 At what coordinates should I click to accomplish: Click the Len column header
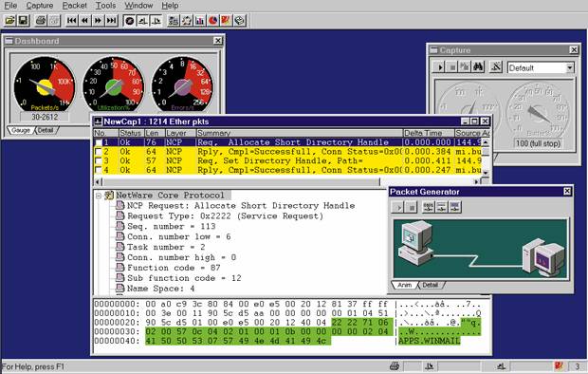tap(155, 133)
